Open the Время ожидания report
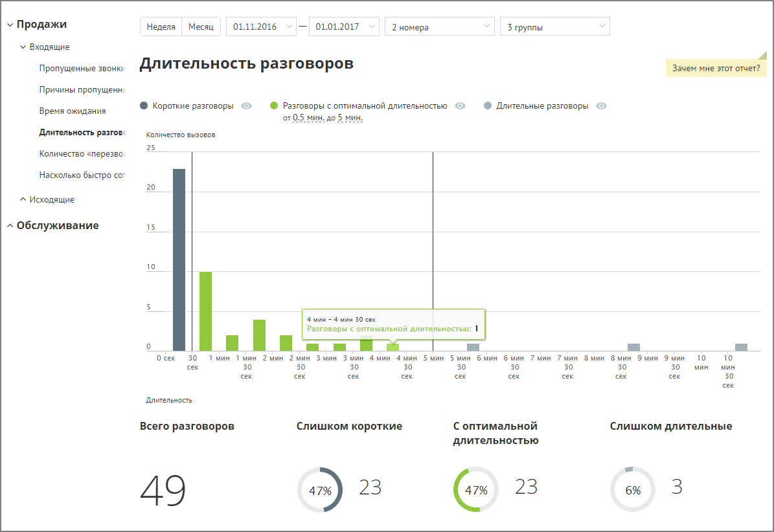 point(73,111)
